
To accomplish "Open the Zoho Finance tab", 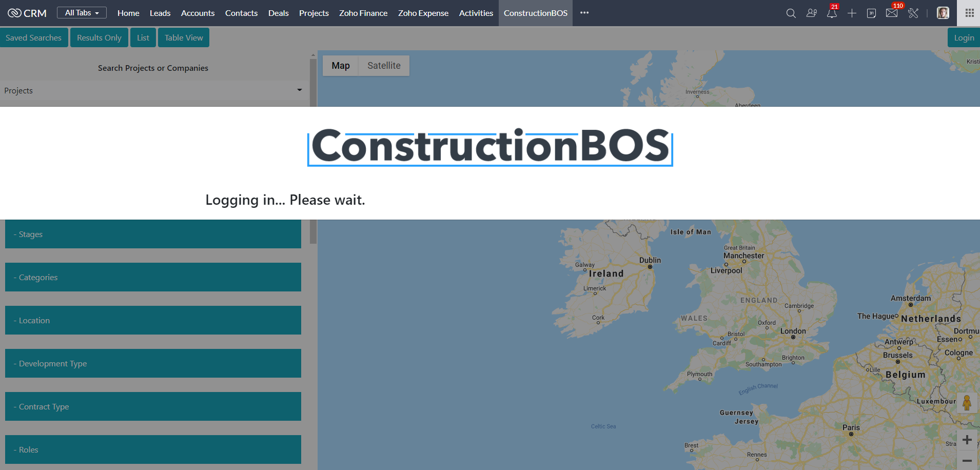I will pos(363,13).
